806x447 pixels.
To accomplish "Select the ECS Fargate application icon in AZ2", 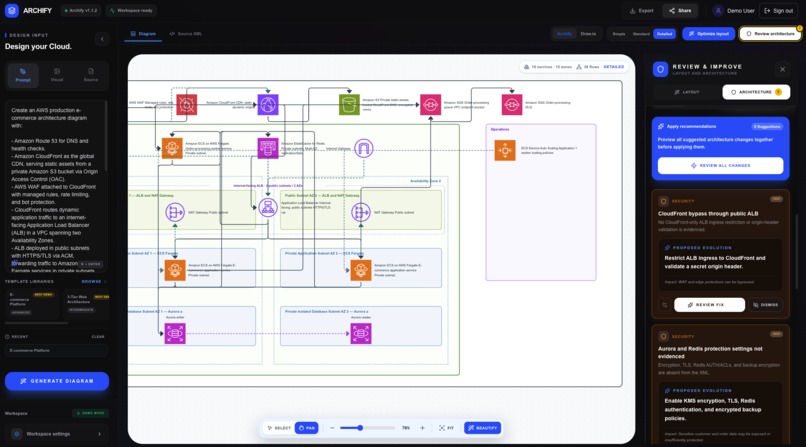I will 360,270.
